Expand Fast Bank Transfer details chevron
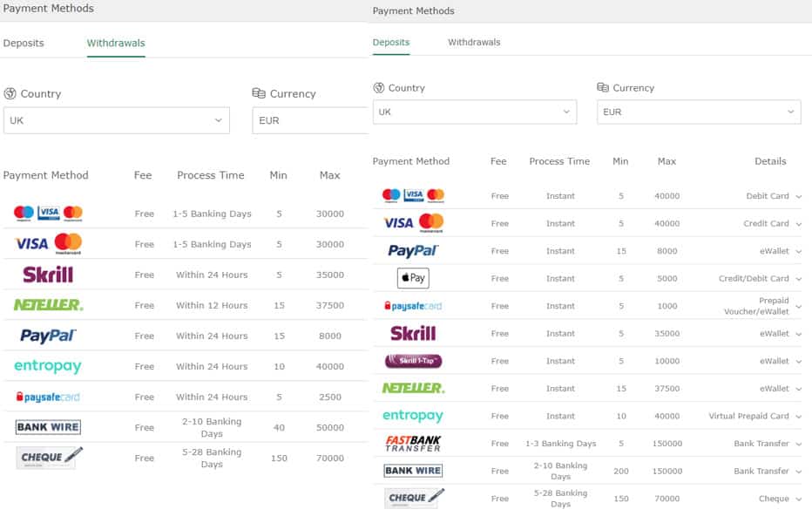This screenshot has height=523, width=812. (799, 444)
